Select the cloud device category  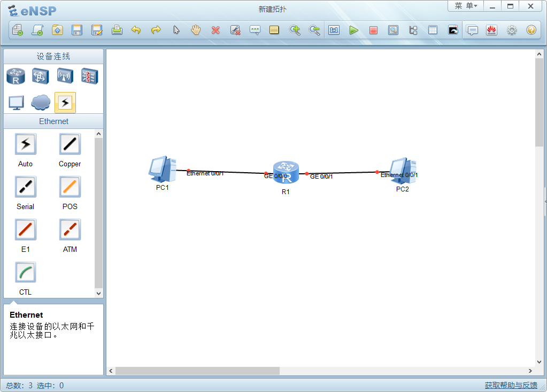coord(41,102)
